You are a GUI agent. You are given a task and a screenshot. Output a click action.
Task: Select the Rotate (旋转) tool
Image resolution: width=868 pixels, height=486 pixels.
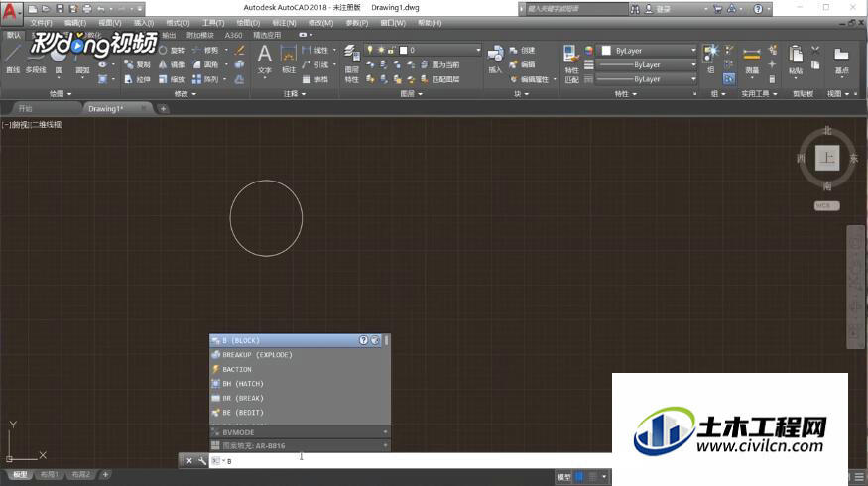(172, 50)
